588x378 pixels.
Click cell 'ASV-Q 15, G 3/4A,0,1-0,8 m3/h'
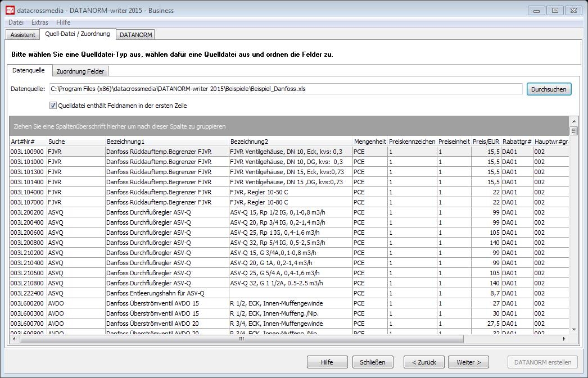[291, 253]
